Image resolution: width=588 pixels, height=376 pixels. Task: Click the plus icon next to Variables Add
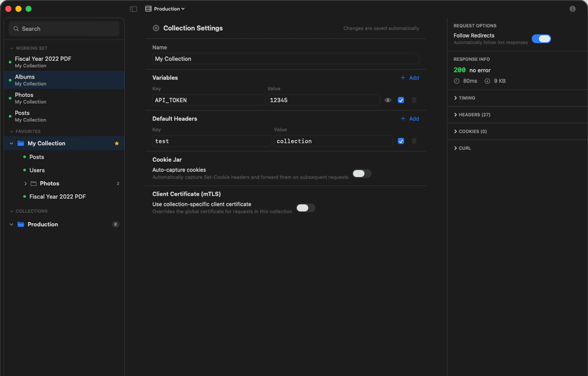403,78
